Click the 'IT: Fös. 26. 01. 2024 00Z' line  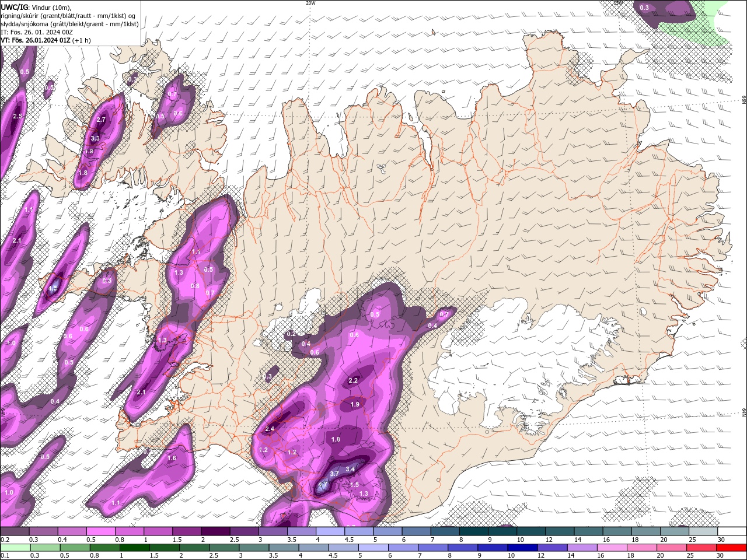click(36, 32)
